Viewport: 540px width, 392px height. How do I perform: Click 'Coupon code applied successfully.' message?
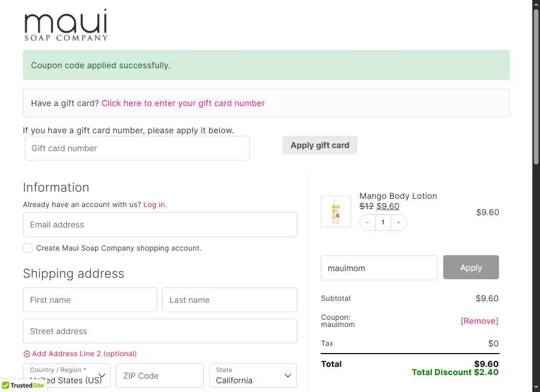(x=100, y=66)
